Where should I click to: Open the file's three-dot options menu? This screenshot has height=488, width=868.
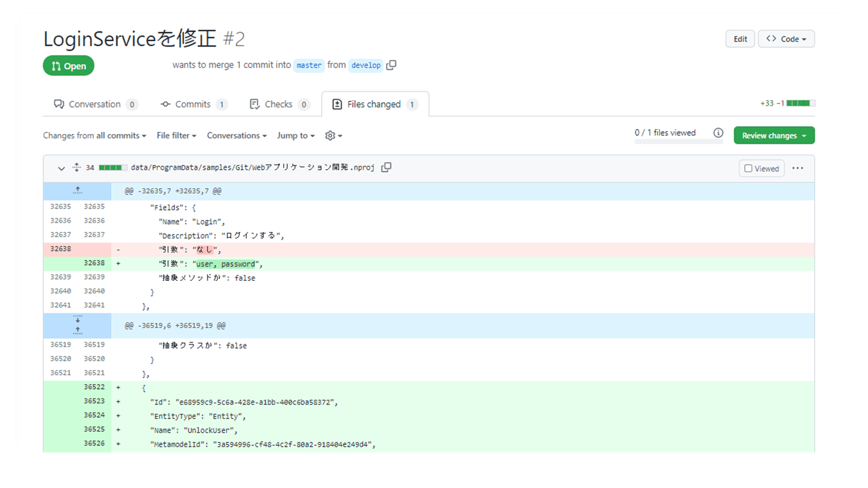coord(797,168)
